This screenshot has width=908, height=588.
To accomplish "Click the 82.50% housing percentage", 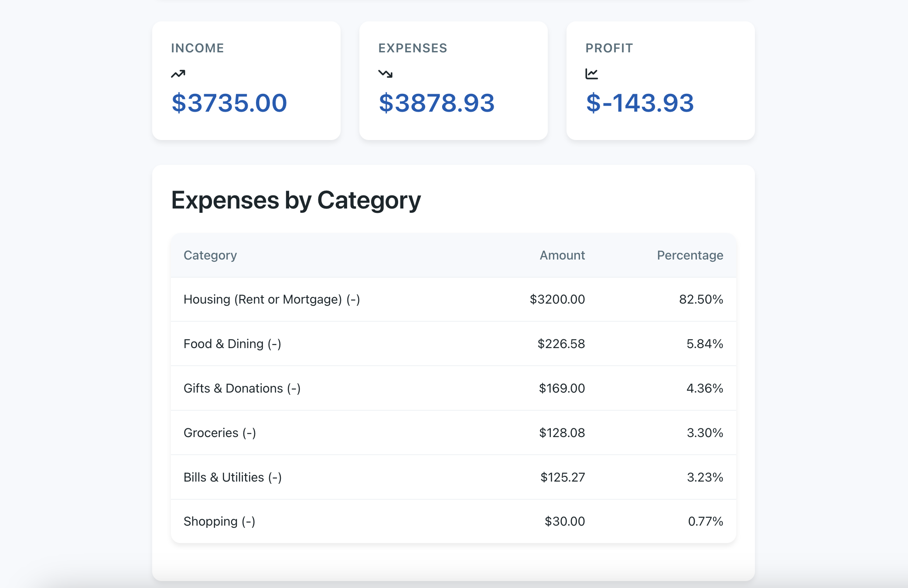I will tap(701, 299).
